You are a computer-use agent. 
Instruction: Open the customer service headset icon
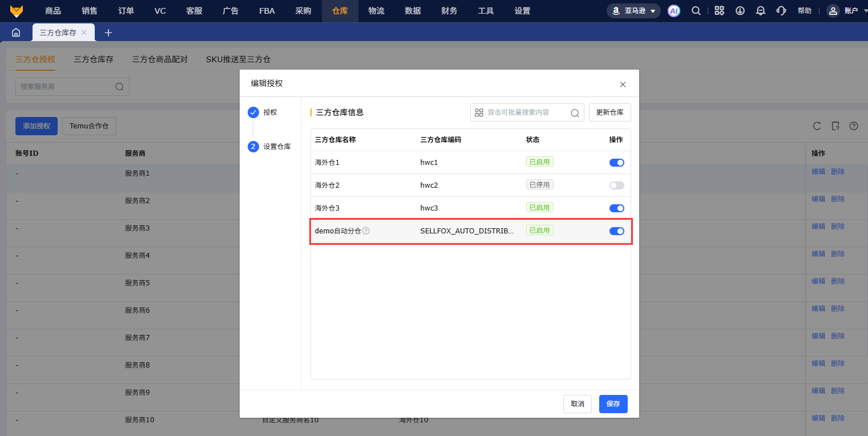point(781,11)
